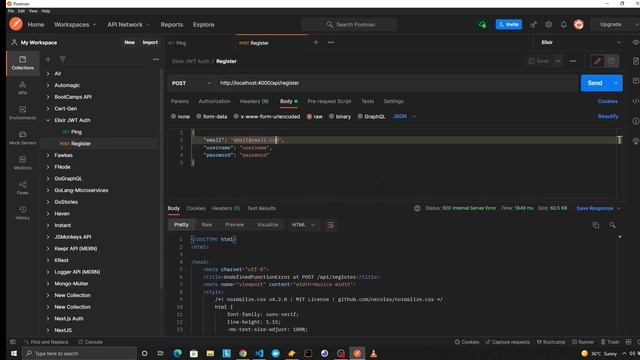The width and height of the screenshot is (640, 360).
Task: Open the History sidebar panel
Action: point(22,213)
